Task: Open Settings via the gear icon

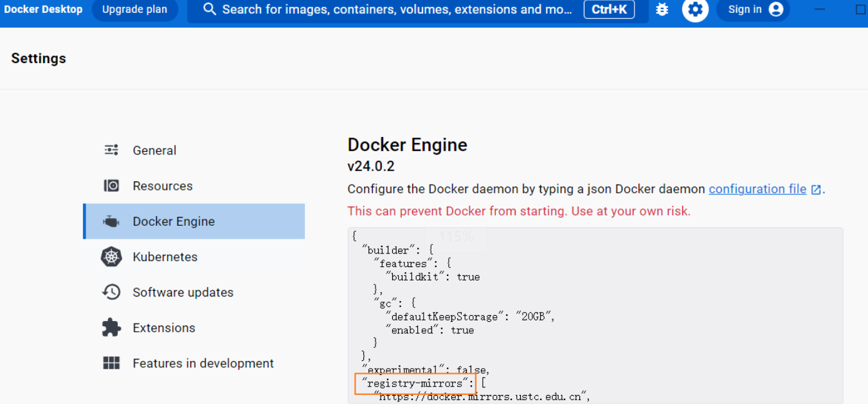Action: (695, 10)
